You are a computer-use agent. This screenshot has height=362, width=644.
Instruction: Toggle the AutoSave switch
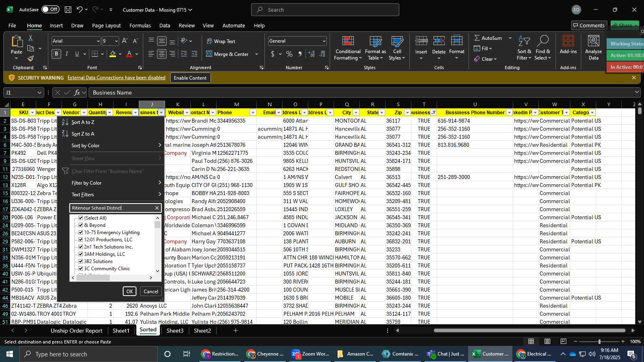click(50, 9)
